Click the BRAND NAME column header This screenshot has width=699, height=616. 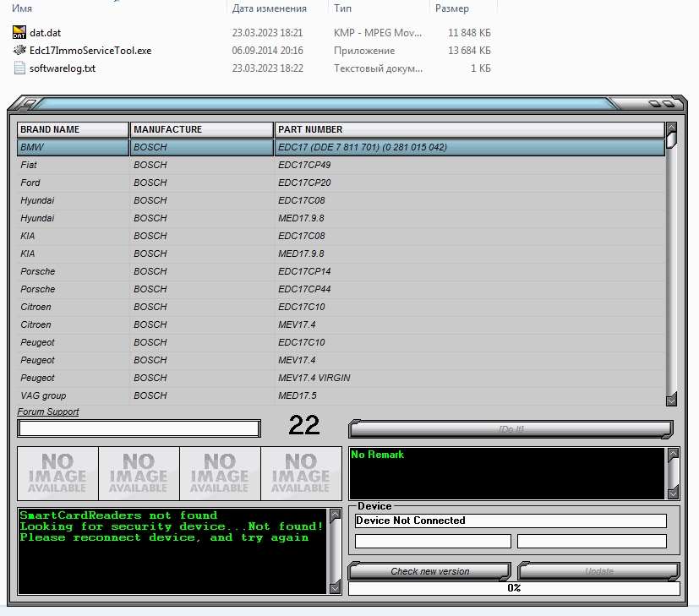click(x=73, y=129)
